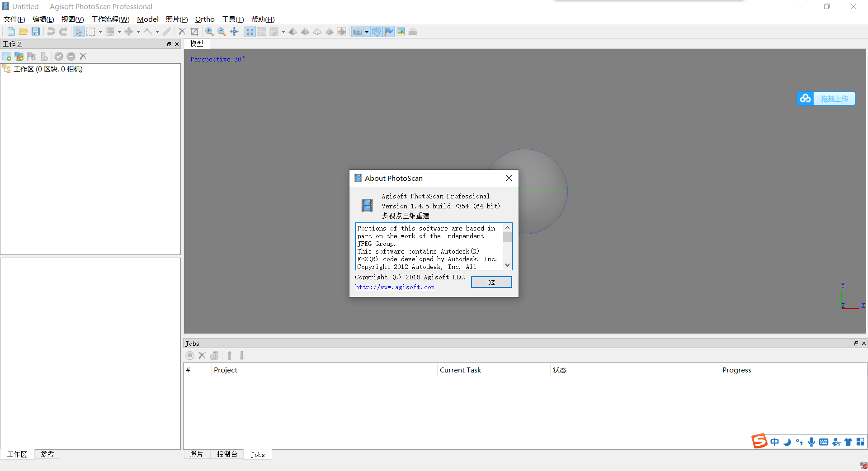This screenshot has height=471, width=868.
Task: Open the Draw Polyline dropdown arrow
Action: 157,32
